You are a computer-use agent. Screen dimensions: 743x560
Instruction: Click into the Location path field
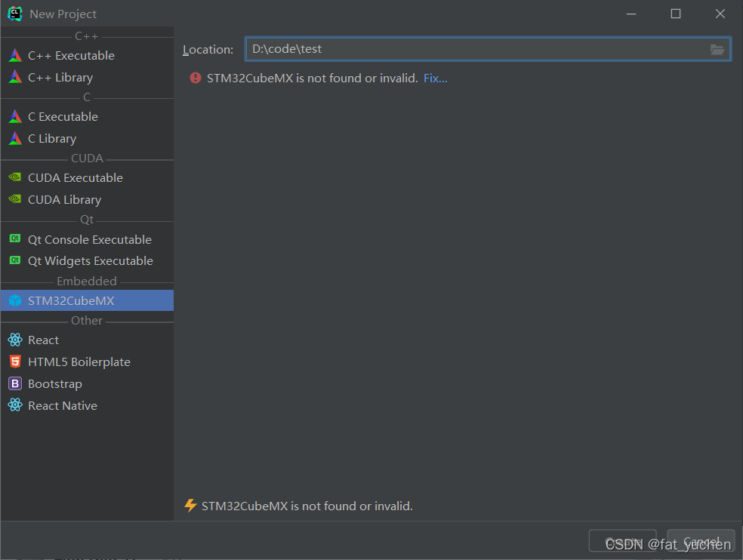click(x=488, y=49)
